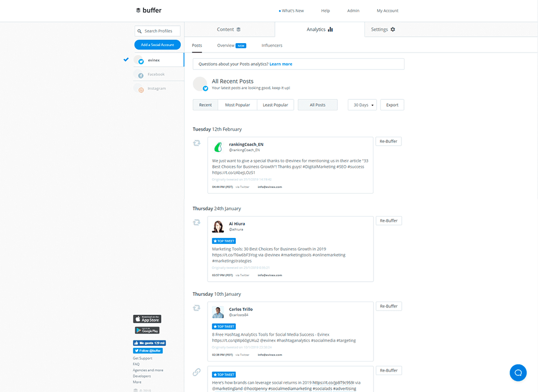Screen dimensions: 538x392
Task: Select the Recent filter
Action: [205, 105]
